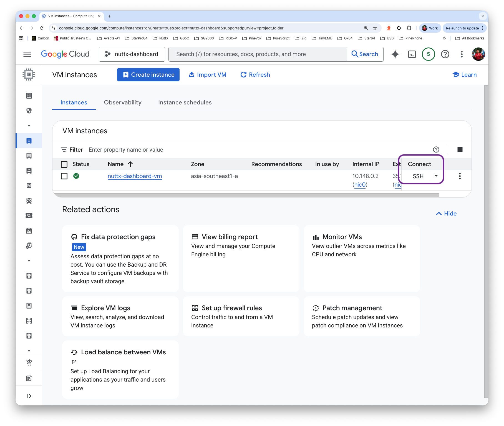The height and width of the screenshot is (426, 504).
Task: Open more actions for nuttx-dashboard-vm row
Action: tap(460, 176)
